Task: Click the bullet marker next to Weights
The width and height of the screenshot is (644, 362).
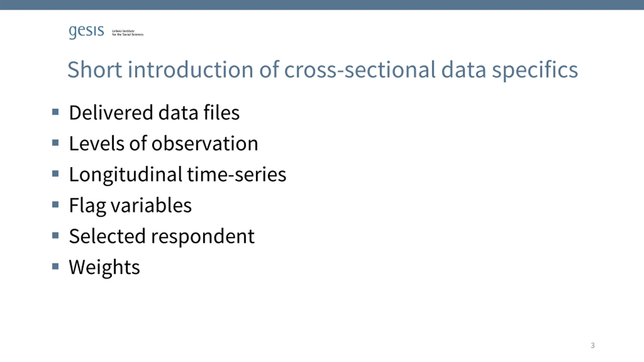Action: [55, 266]
